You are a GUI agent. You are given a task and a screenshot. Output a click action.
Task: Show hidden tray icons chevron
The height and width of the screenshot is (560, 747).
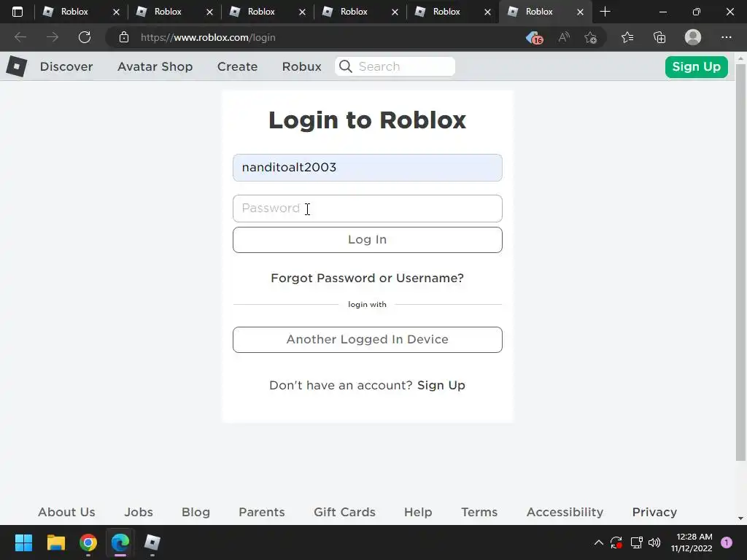click(x=599, y=542)
